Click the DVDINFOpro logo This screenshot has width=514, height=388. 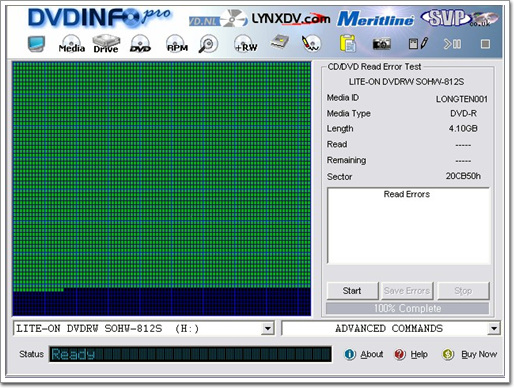pyautogui.click(x=99, y=17)
